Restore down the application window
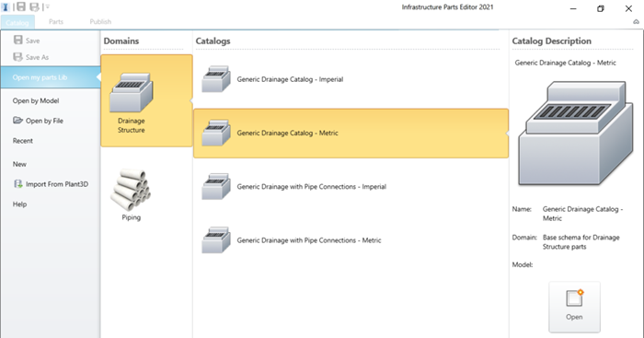644x338 pixels. [x=601, y=8]
